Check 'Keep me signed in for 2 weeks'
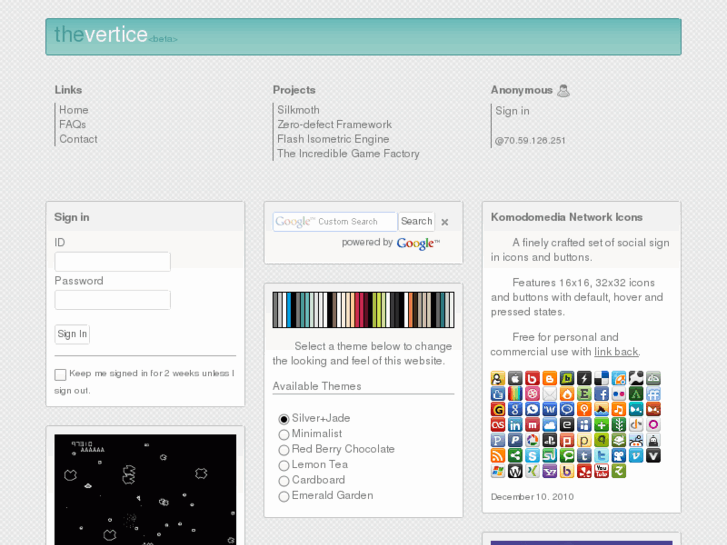 (x=60, y=375)
